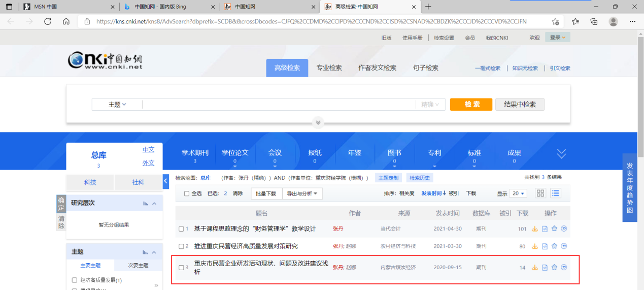Check the 全选 select-all checkbox
644x290 pixels.
187,194
